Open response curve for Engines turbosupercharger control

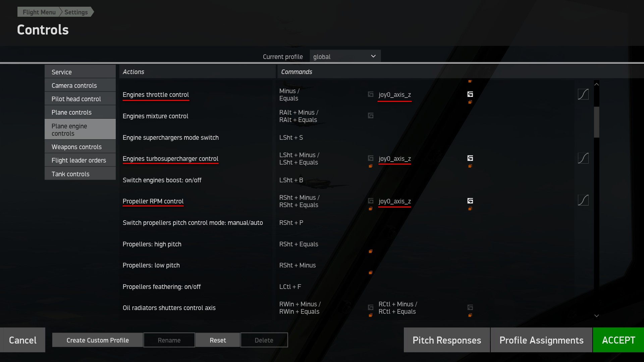coord(583,158)
